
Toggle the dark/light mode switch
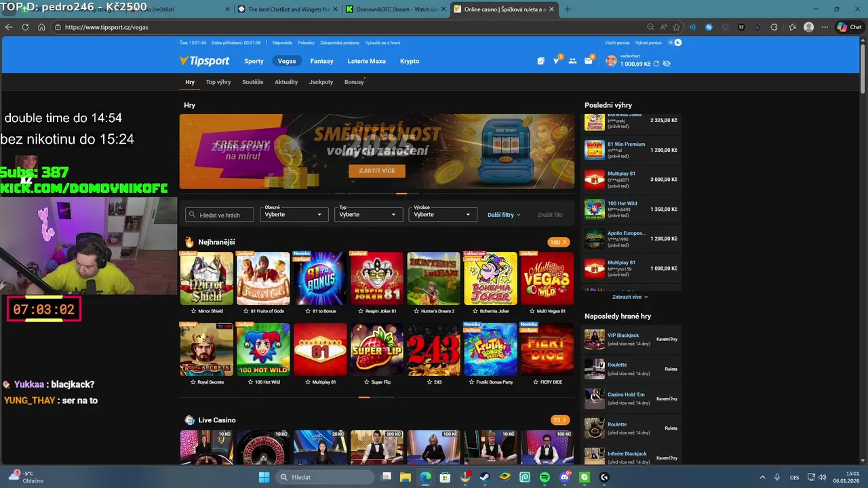(675, 43)
